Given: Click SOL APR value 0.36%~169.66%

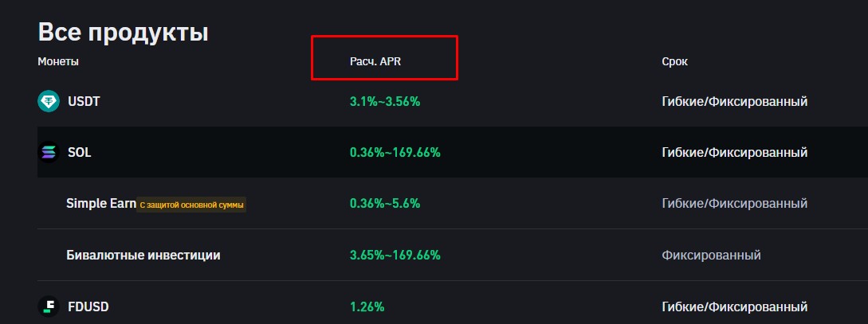Looking at the screenshot, I should pyautogui.click(x=395, y=152).
